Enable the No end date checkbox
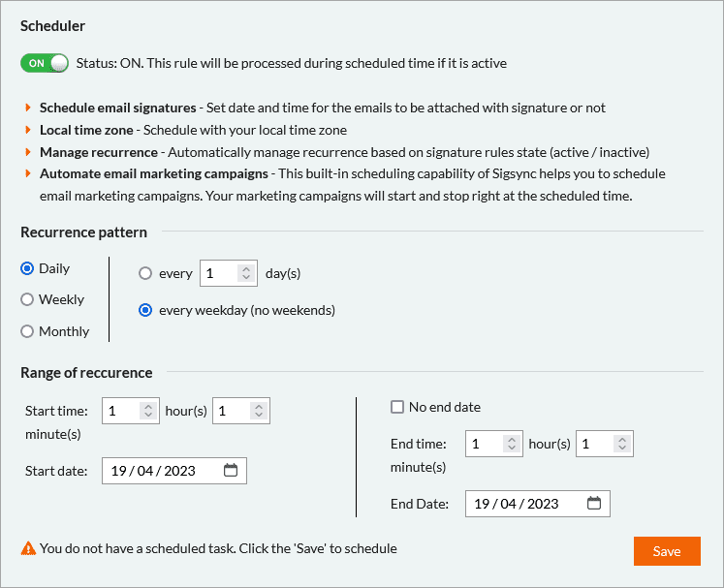 397,407
